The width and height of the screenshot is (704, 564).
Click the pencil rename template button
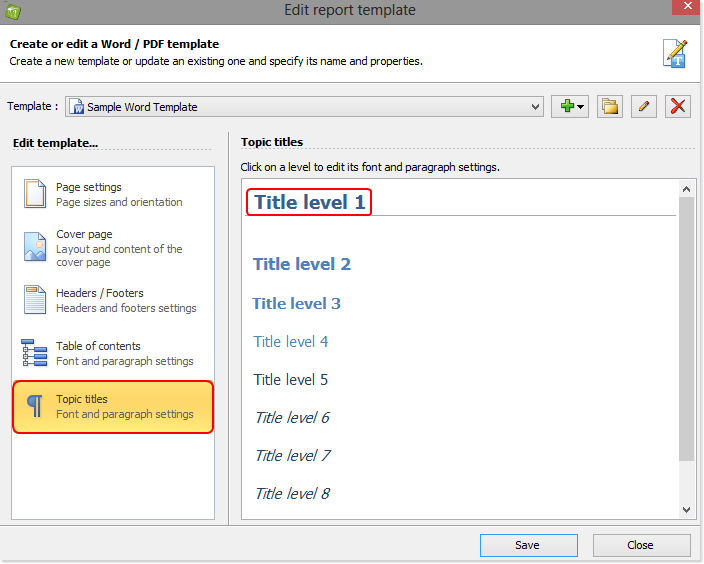point(643,106)
